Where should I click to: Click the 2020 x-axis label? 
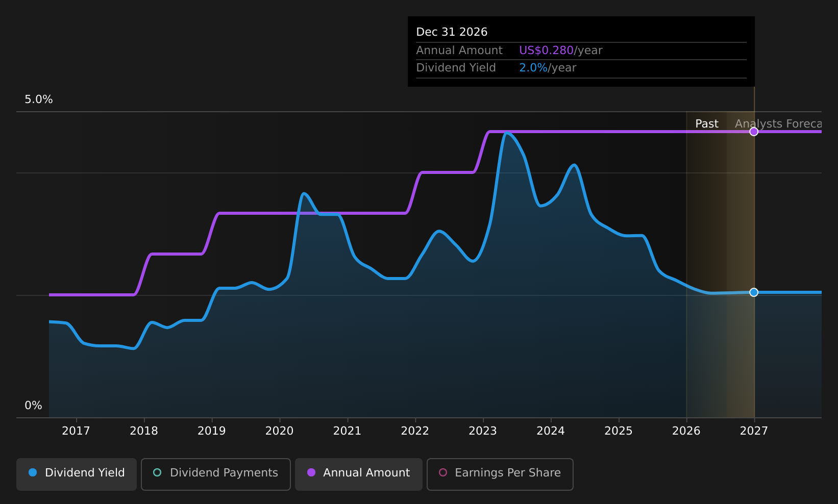tap(280, 431)
